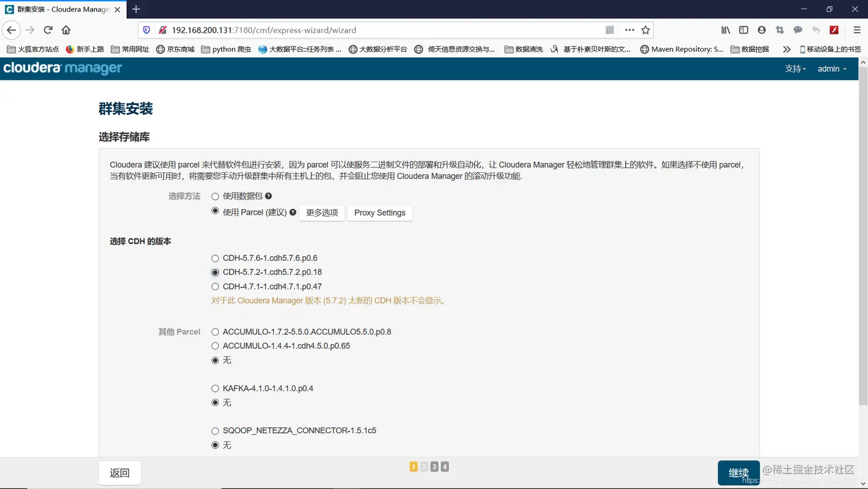
Task: Open the Firefox account icon
Action: [x=762, y=30]
